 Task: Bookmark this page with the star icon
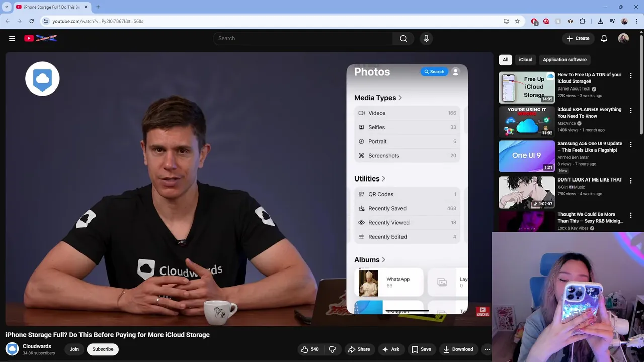coord(517,21)
